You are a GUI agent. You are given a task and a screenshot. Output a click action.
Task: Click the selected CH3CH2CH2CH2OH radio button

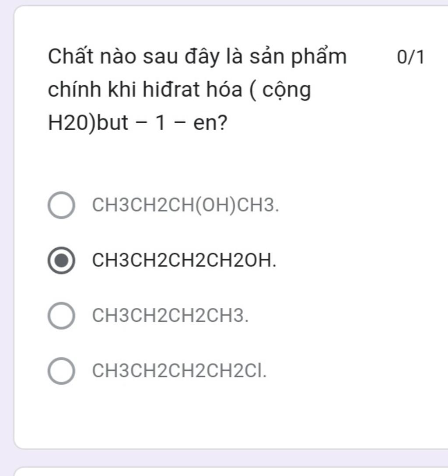[x=61, y=260]
